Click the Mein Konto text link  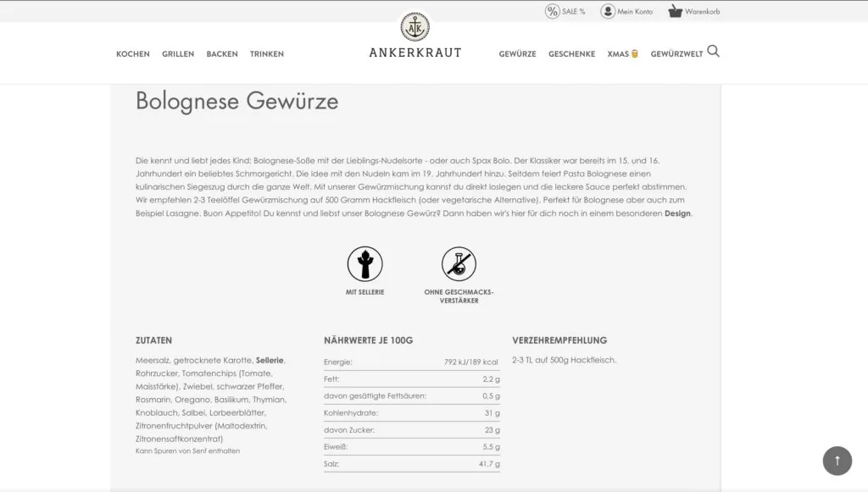point(635,12)
